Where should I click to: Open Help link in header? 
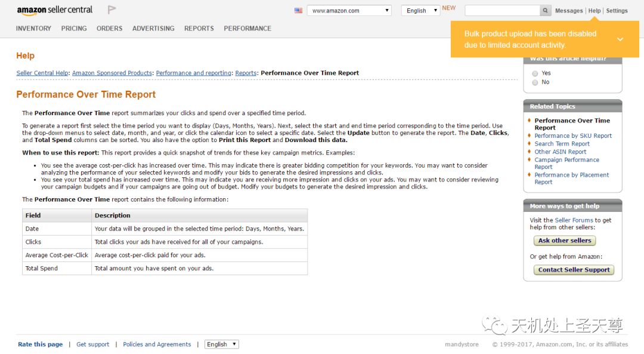coord(595,11)
